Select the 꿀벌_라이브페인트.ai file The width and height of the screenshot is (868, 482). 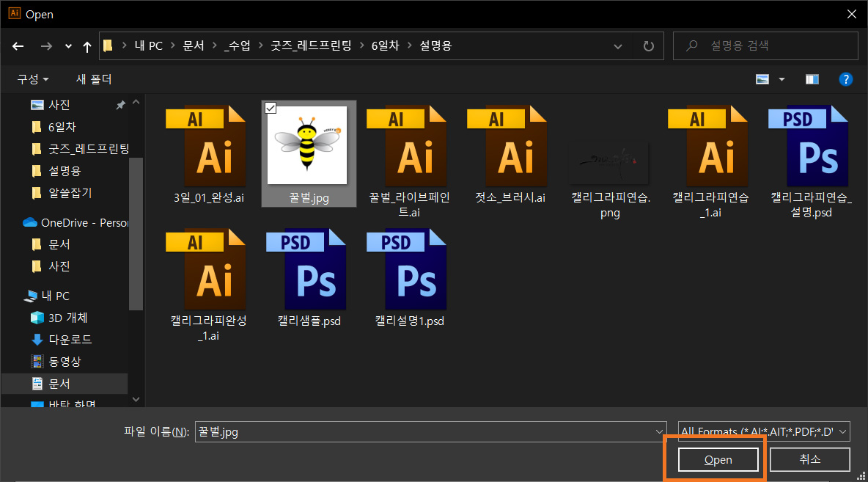click(x=409, y=161)
